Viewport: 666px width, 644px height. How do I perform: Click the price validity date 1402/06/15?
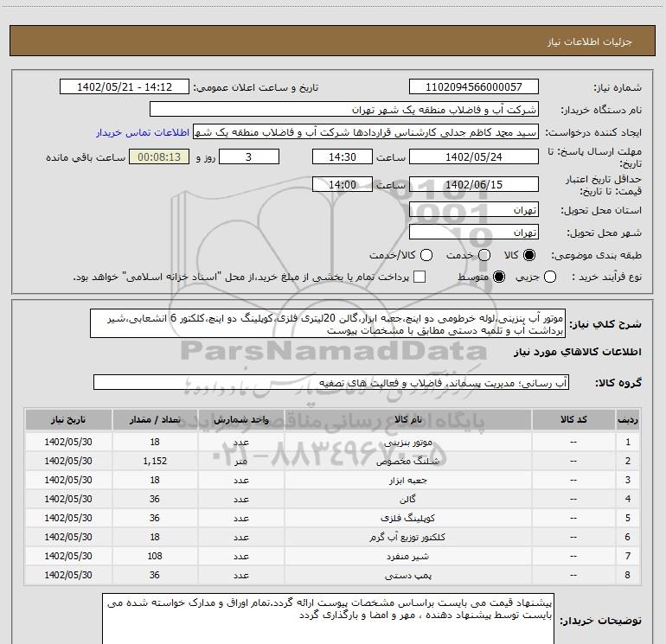[x=474, y=184]
